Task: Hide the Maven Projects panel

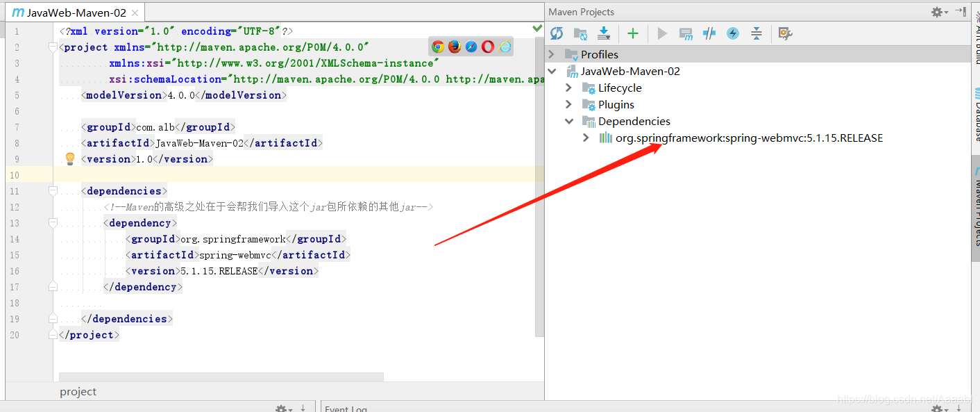Action: tap(961, 11)
